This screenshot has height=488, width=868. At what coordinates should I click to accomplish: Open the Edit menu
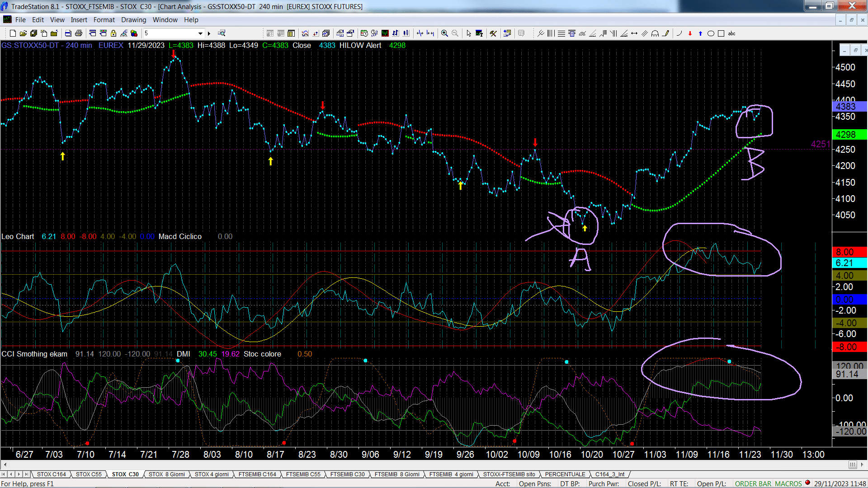(x=38, y=20)
